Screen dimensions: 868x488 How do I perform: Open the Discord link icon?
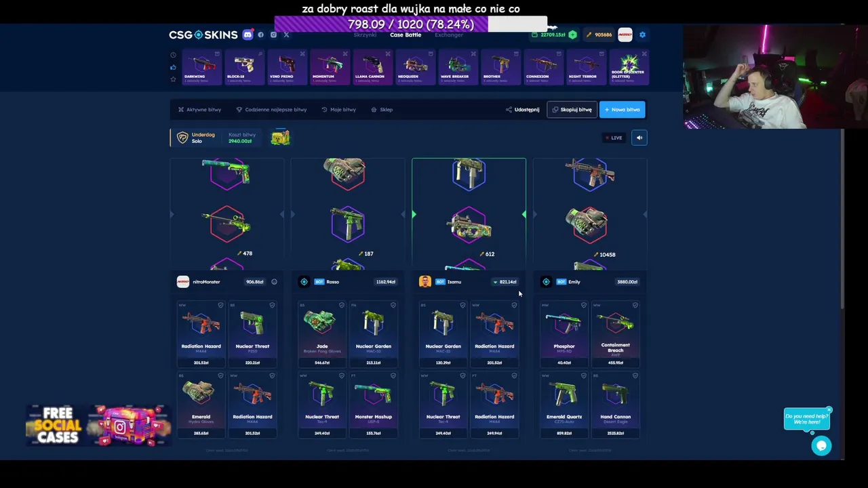point(248,35)
